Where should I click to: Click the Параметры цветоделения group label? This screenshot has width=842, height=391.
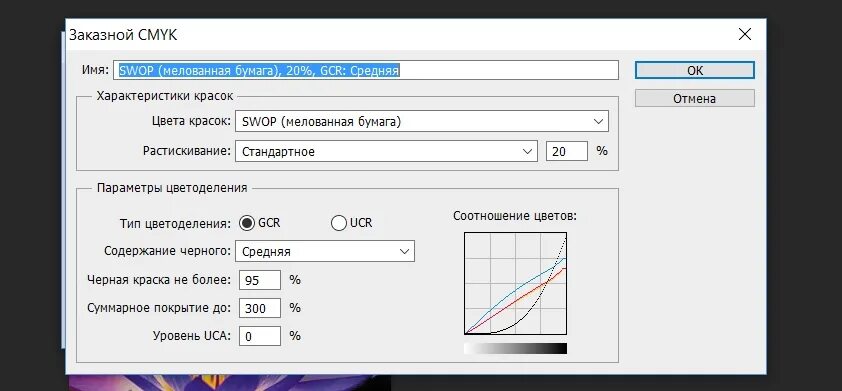tap(172, 187)
